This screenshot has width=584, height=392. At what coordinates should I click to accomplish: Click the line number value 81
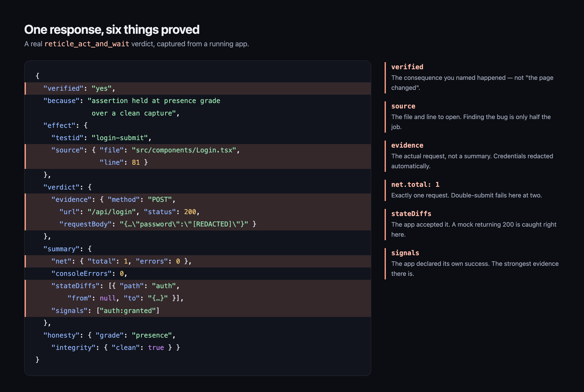(x=136, y=162)
